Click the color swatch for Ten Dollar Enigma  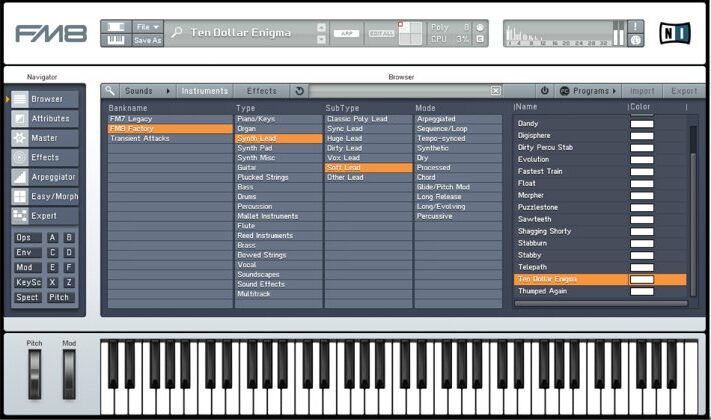642,279
